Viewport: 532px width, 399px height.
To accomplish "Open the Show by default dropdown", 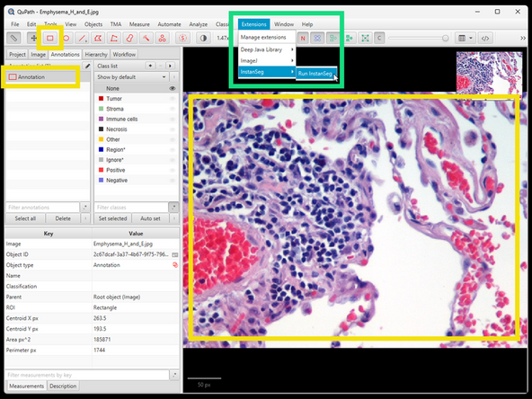I will [x=131, y=77].
